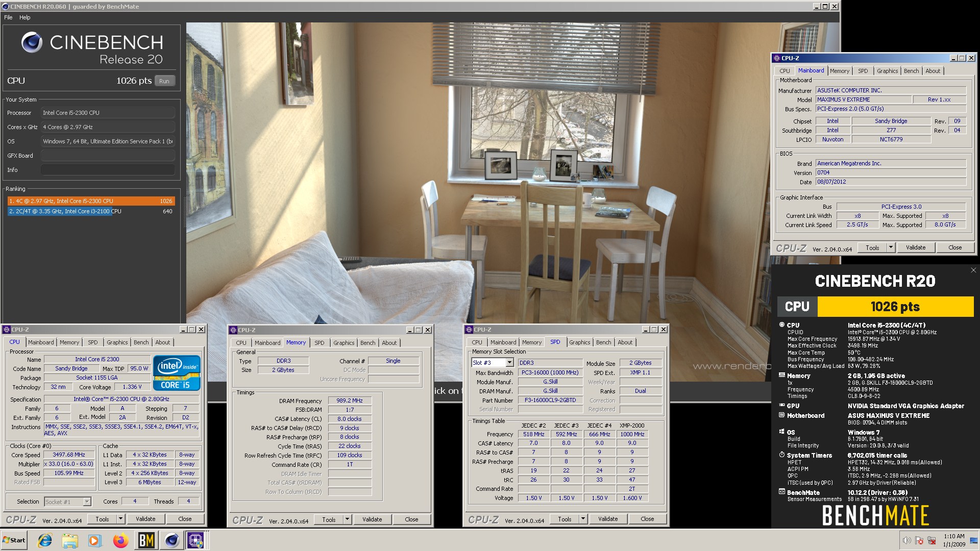Image resolution: width=980 pixels, height=551 pixels.
Task: Open About tab in Mainboard CPU-Z window
Action: [x=933, y=71]
